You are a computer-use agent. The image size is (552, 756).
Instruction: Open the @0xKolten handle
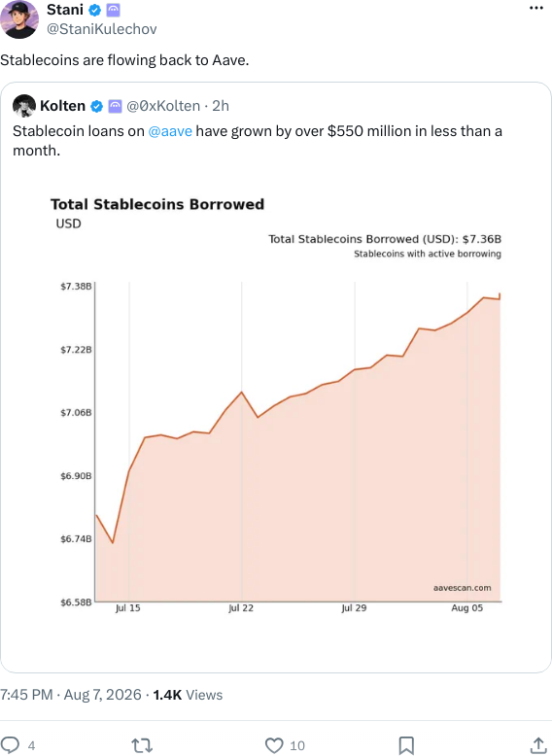163,106
